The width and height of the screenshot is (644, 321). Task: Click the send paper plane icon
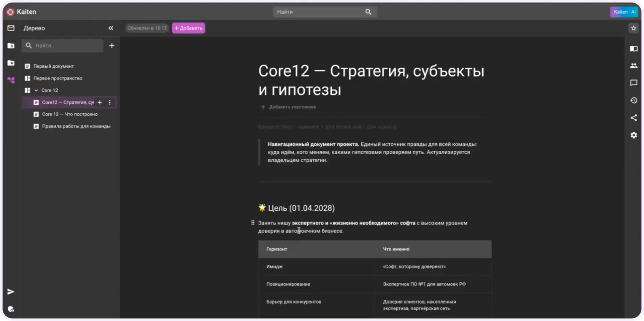(11, 292)
